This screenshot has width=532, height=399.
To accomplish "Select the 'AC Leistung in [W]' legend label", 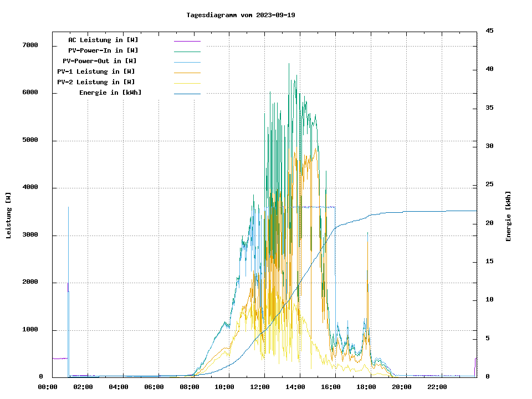I will tap(103, 40).
